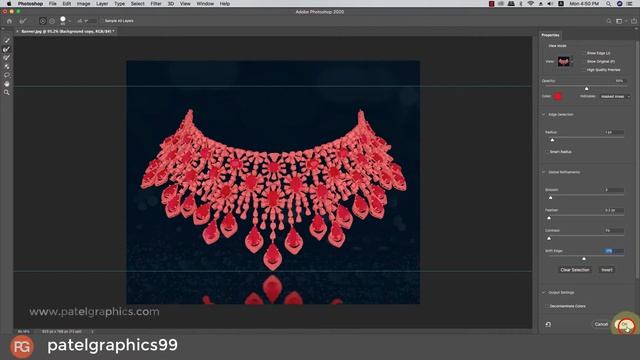Open the Layer menu
640x360 pixels.
coord(102,4)
